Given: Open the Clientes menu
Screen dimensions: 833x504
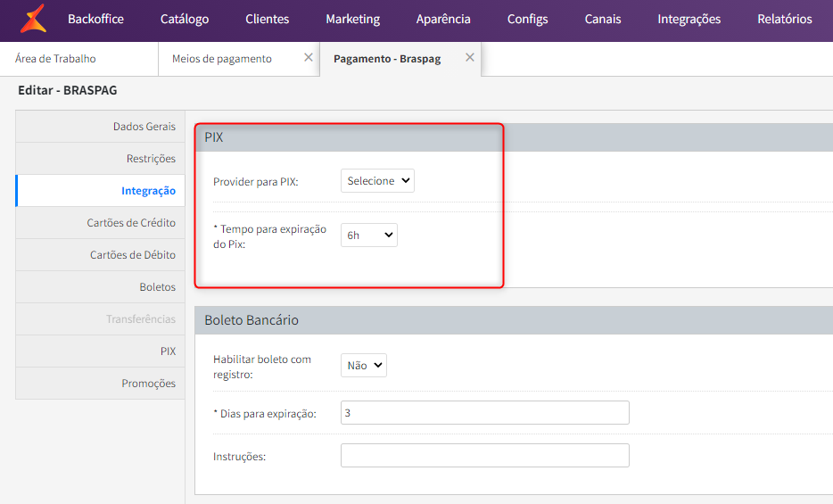Looking at the screenshot, I should (268, 19).
